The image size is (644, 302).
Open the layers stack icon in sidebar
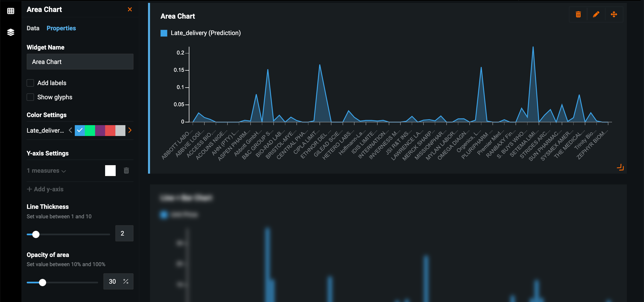[x=11, y=32]
